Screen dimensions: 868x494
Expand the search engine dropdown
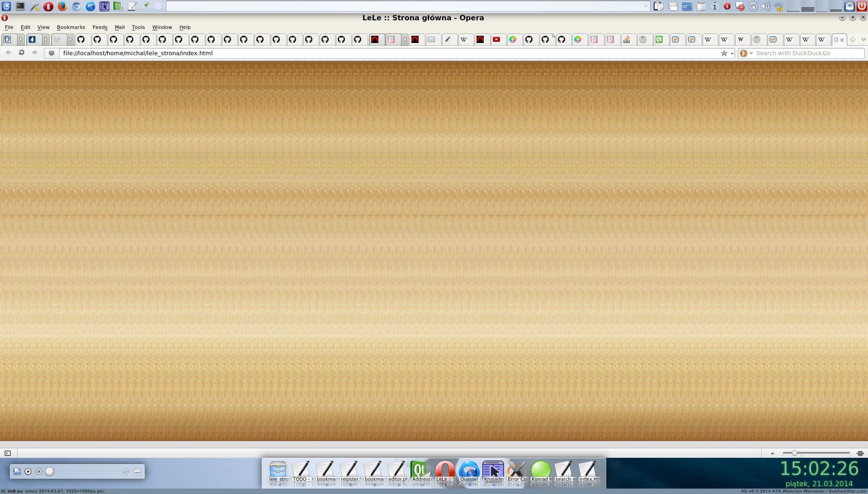click(x=751, y=53)
